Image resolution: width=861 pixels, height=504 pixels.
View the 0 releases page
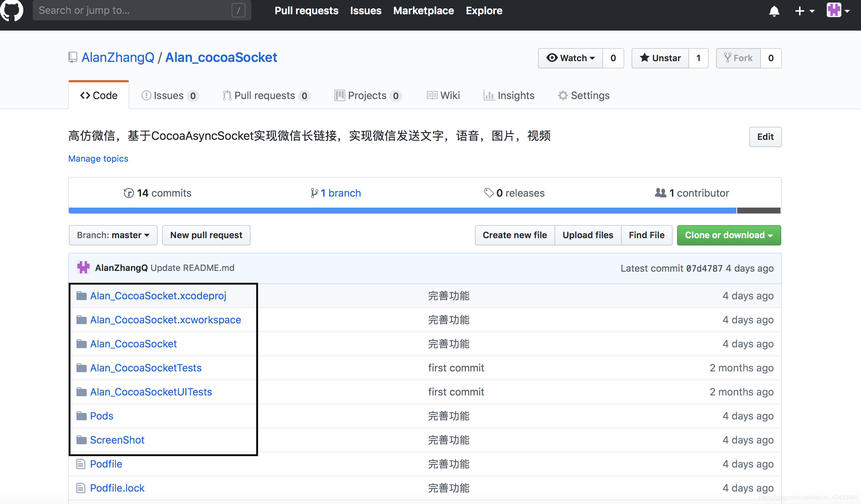tap(514, 193)
